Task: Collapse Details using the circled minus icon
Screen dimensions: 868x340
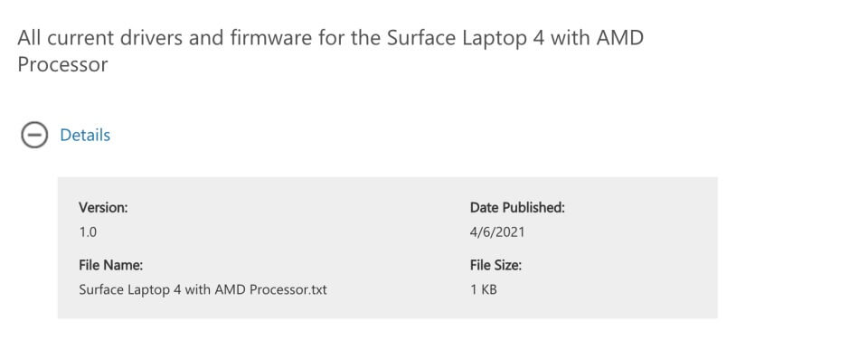Action: 34,135
